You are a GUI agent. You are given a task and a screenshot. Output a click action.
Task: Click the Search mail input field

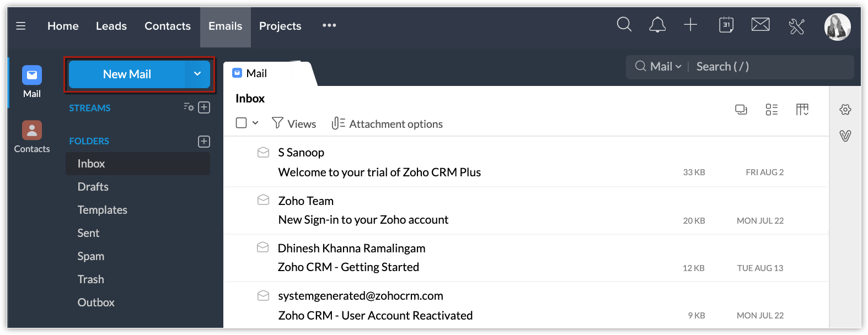pyautogui.click(x=772, y=67)
